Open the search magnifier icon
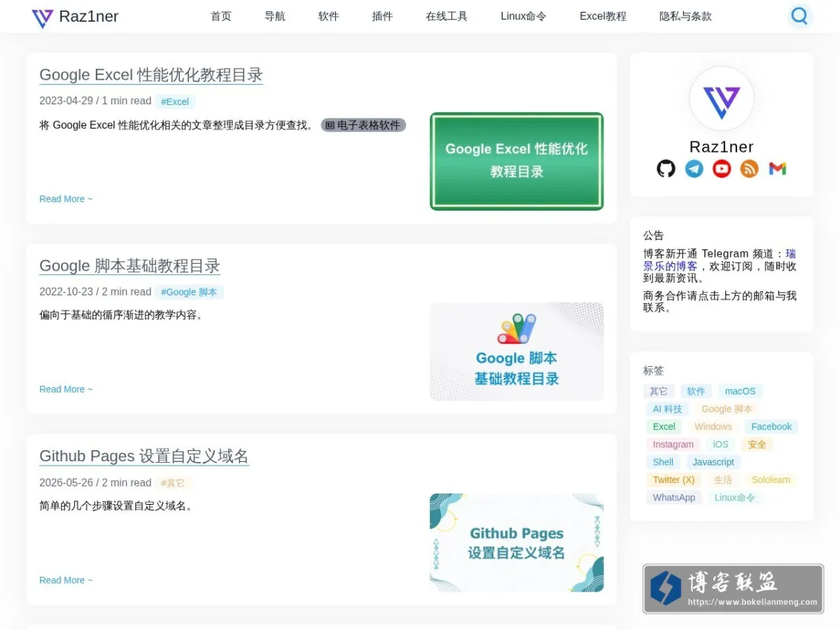Image resolution: width=840 pixels, height=630 pixels. [x=799, y=16]
